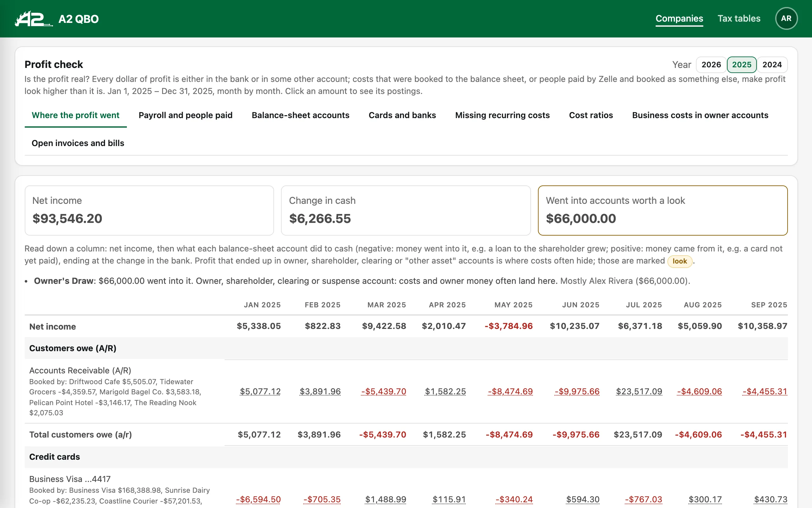Viewport: 812px width, 508px height.
Task: Open the Balance-sheet accounts tab
Action: point(300,115)
